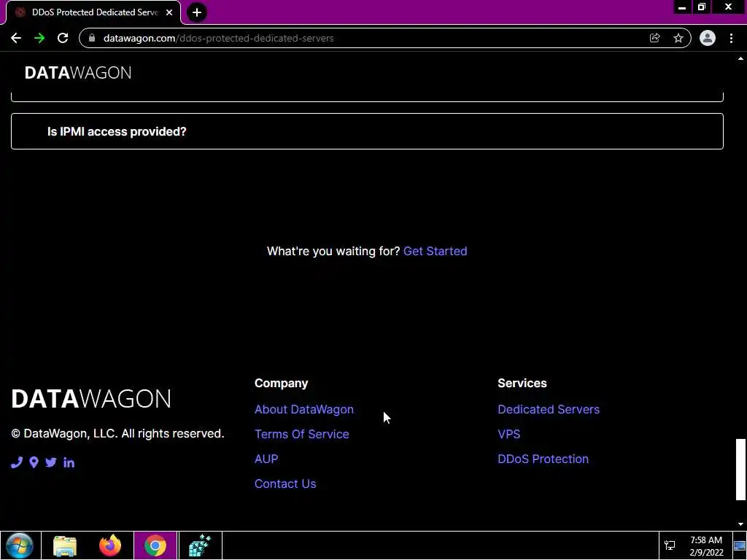The height and width of the screenshot is (560, 747).
Task: Click the "What're you waiting for?" text
Action: point(333,252)
